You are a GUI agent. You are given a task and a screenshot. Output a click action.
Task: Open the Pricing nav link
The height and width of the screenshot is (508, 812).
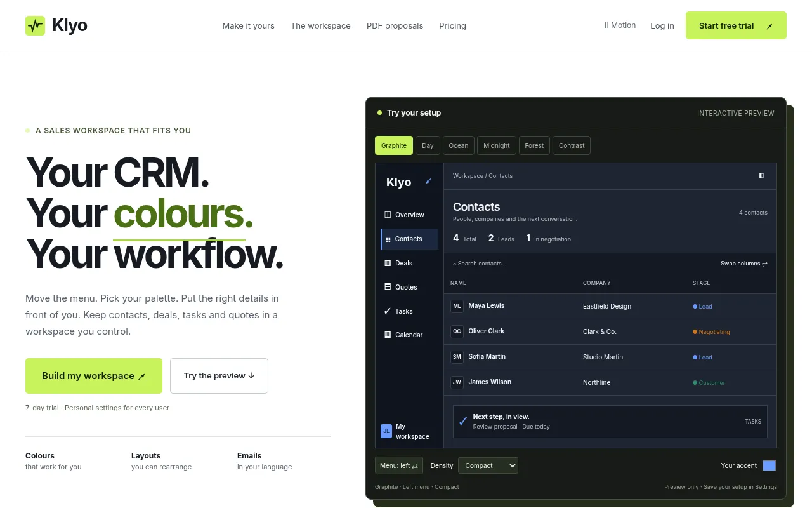[x=452, y=25]
